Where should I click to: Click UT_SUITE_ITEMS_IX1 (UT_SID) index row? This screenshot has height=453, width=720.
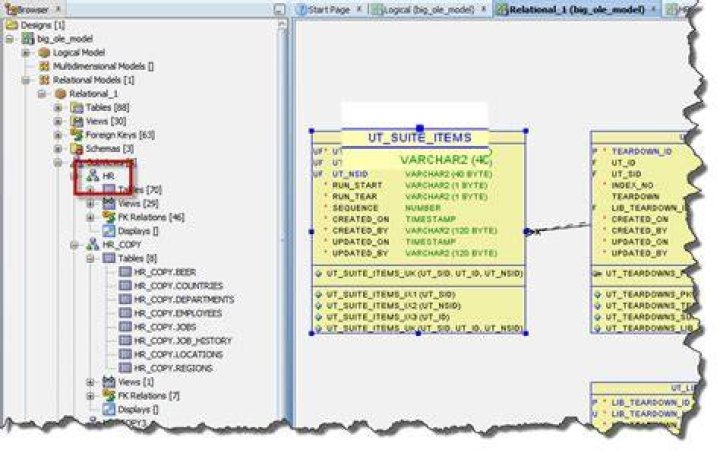[390, 295]
